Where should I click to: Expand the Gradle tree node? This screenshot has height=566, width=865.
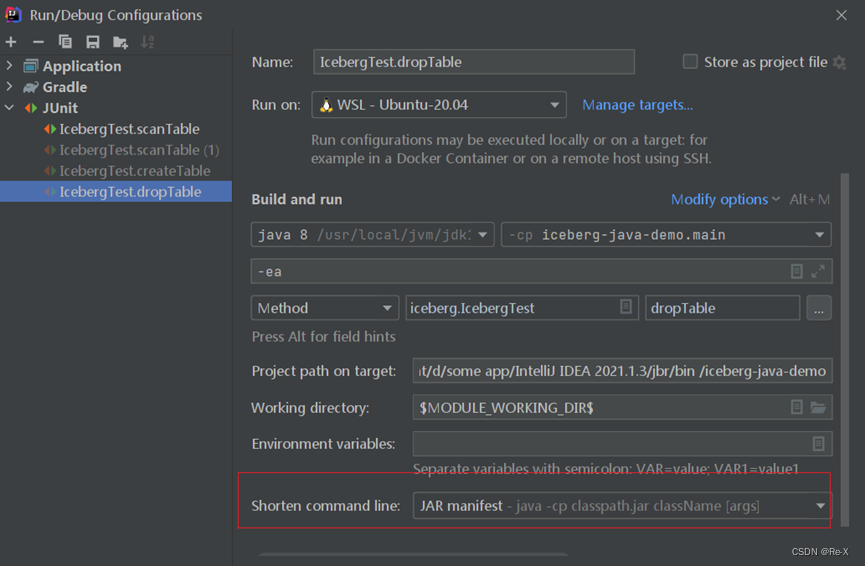pyautogui.click(x=9, y=87)
